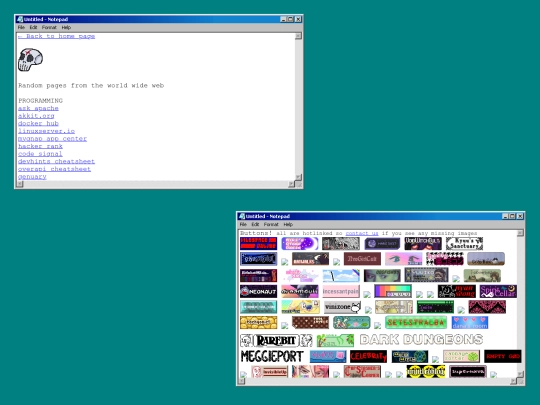The image size is (540, 405).
Task: Open the red CELEBRITY banner
Action: pos(368,356)
